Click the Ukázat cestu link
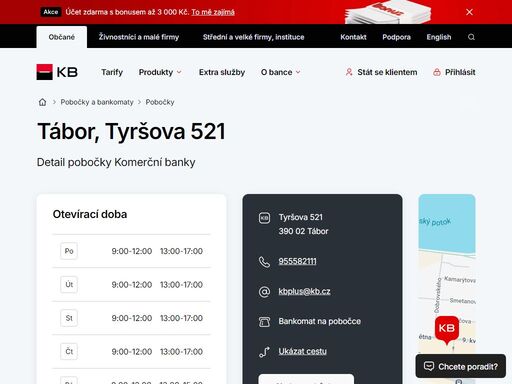Screen dimensions: 512x384 click(302, 351)
